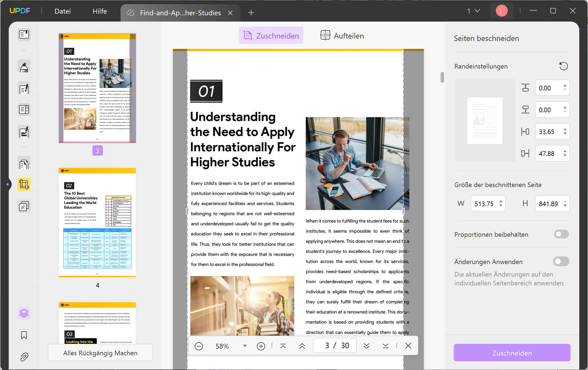588x370 pixels.
Task: Open the Bookmark panel icon
Action: click(24, 335)
